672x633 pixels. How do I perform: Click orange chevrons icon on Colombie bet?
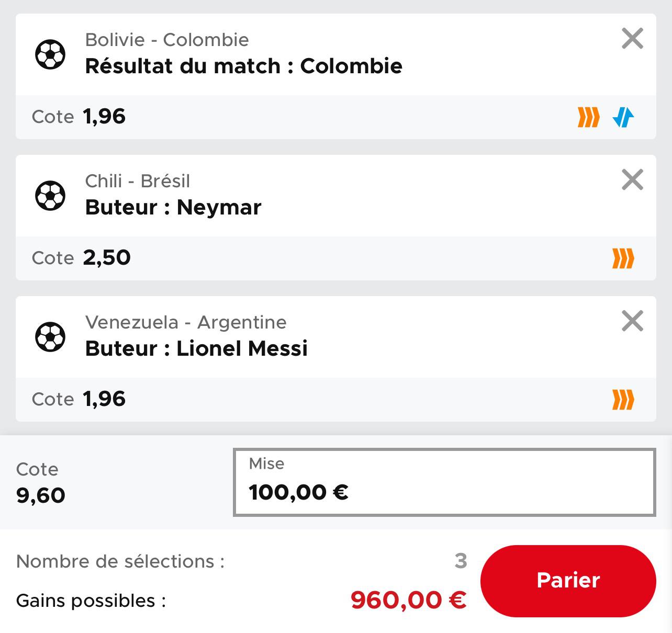pos(588,117)
